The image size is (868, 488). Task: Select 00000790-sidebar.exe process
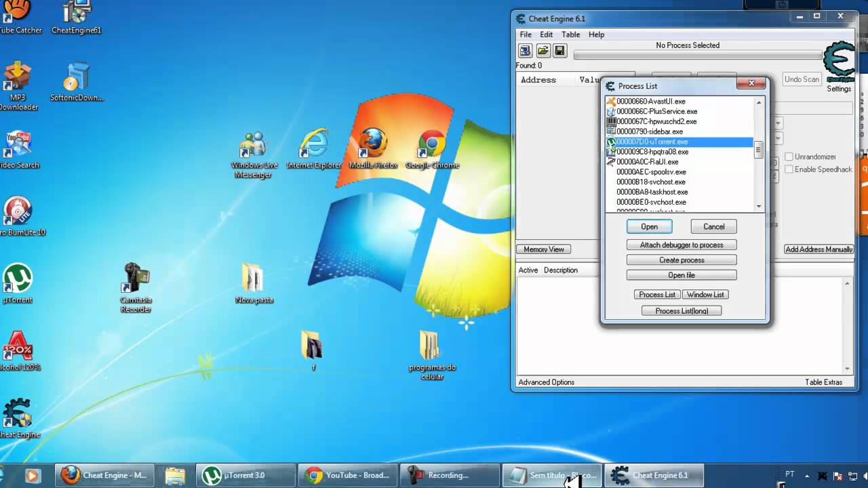point(679,131)
